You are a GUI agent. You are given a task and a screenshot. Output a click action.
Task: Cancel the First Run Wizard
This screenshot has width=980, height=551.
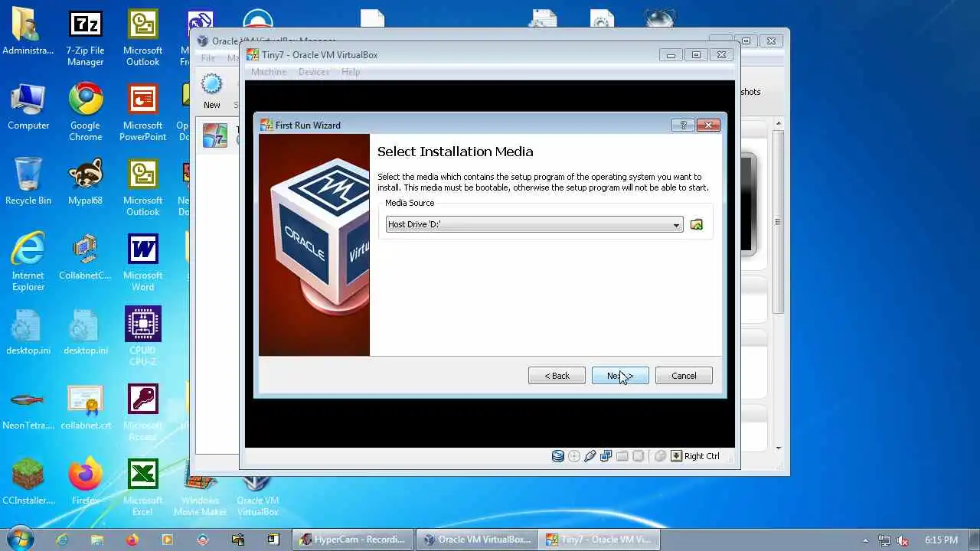click(x=684, y=376)
